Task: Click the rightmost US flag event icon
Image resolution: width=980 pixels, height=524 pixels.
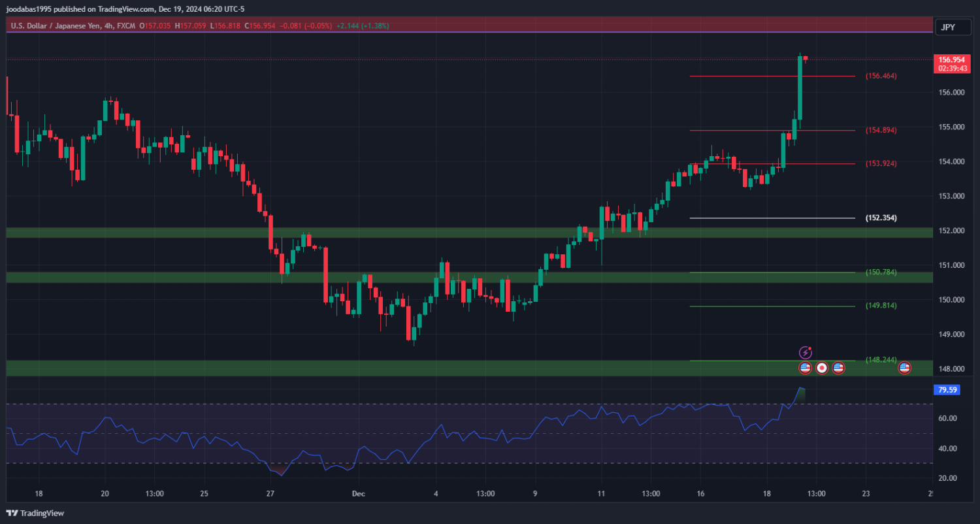Action: click(904, 368)
